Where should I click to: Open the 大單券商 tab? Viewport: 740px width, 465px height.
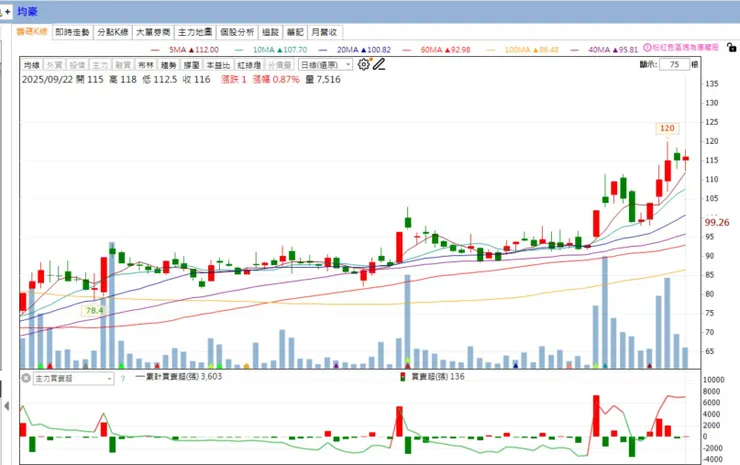pyautogui.click(x=153, y=32)
